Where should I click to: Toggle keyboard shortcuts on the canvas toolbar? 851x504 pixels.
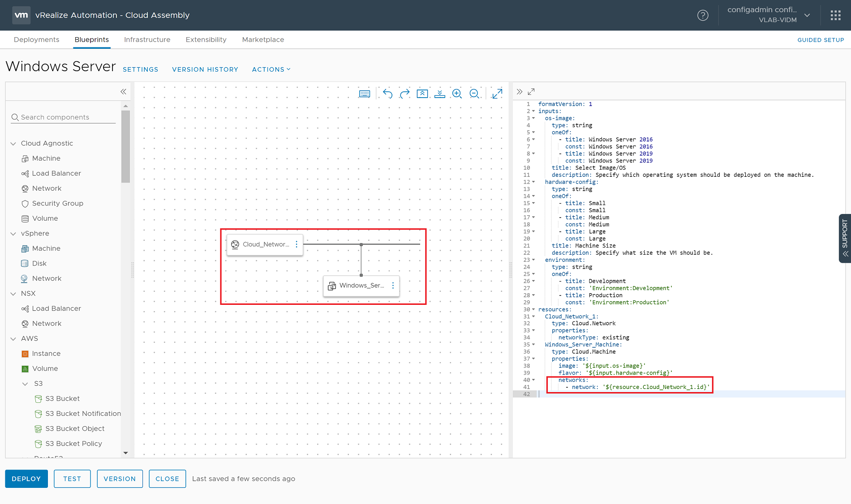click(x=365, y=94)
